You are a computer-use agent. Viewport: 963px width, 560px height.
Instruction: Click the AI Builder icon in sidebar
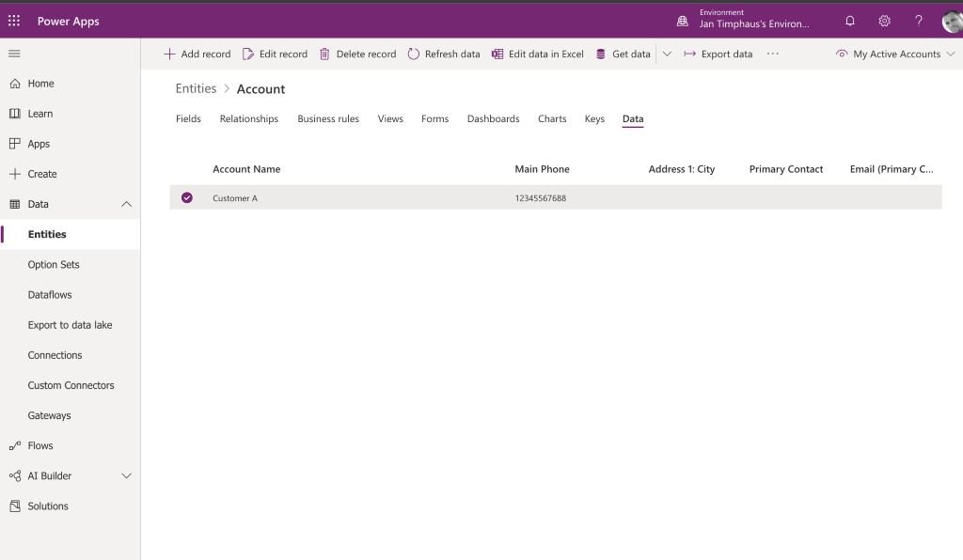point(15,476)
